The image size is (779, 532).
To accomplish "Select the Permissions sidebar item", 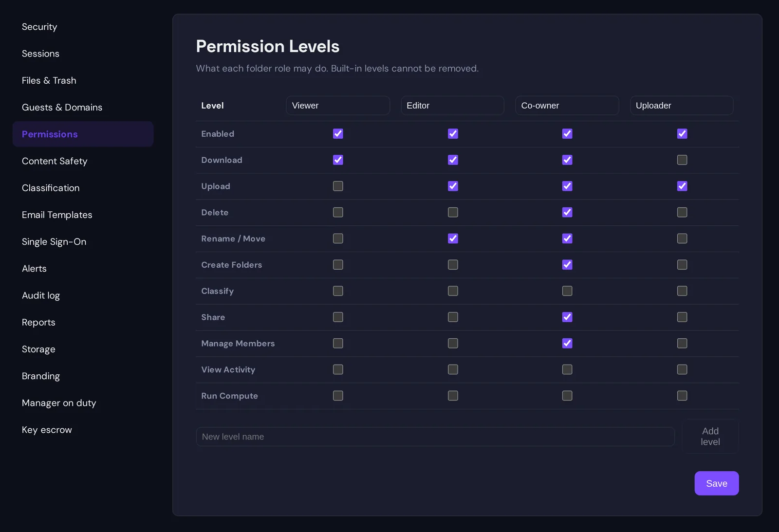I will point(83,134).
